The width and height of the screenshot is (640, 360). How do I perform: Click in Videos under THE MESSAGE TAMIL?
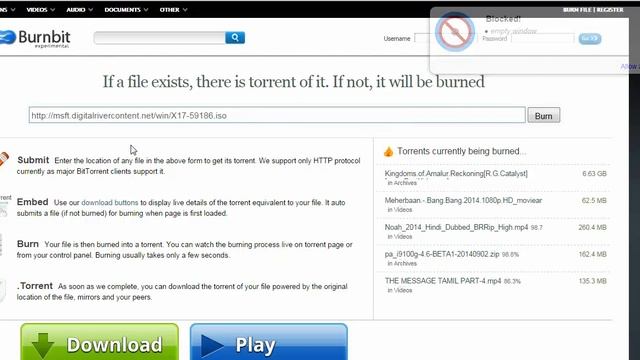[400, 291]
